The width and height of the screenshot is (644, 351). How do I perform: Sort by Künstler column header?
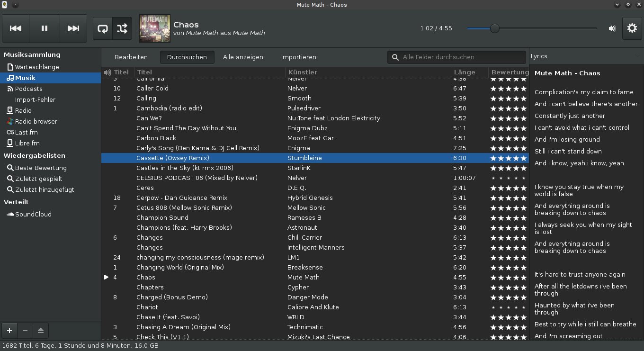368,72
